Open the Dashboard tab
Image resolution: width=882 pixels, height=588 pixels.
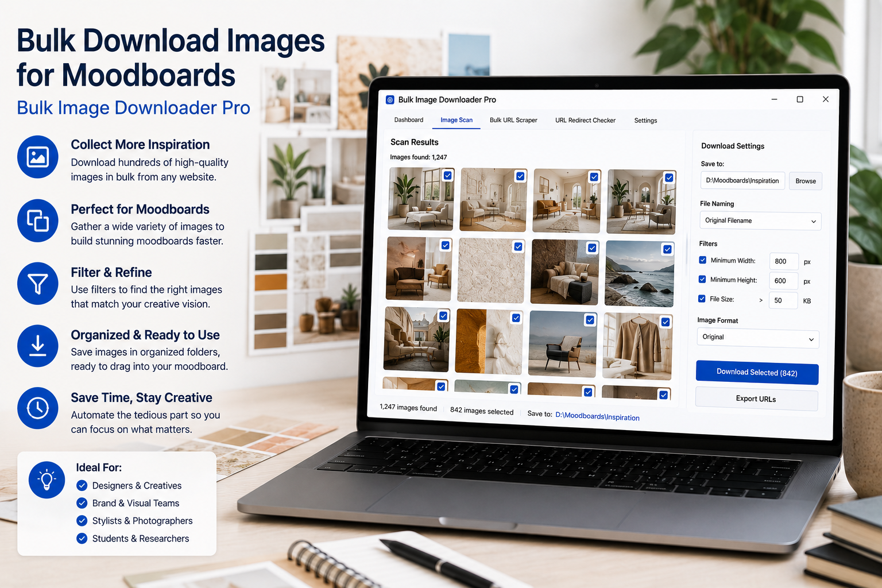(x=409, y=120)
